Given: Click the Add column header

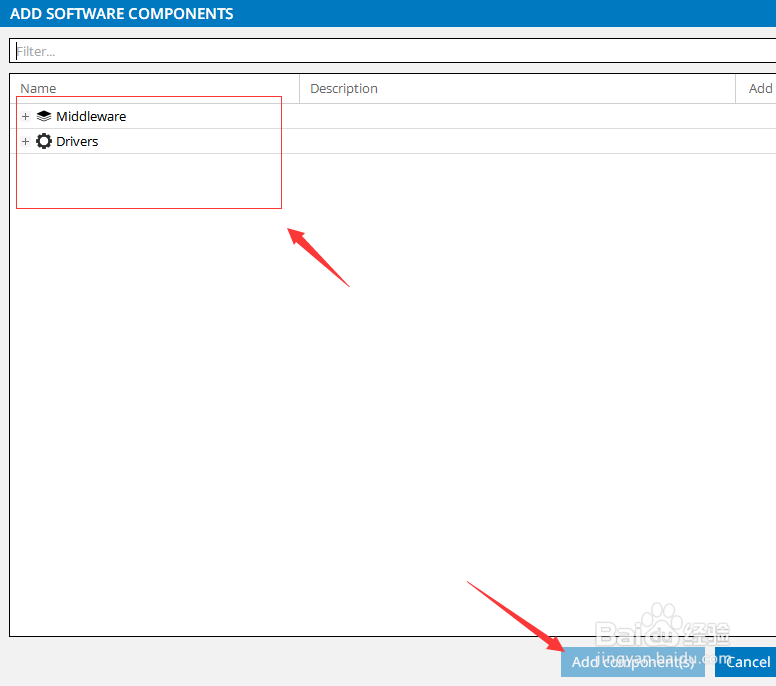Looking at the screenshot, I should (x=756, y=89).
